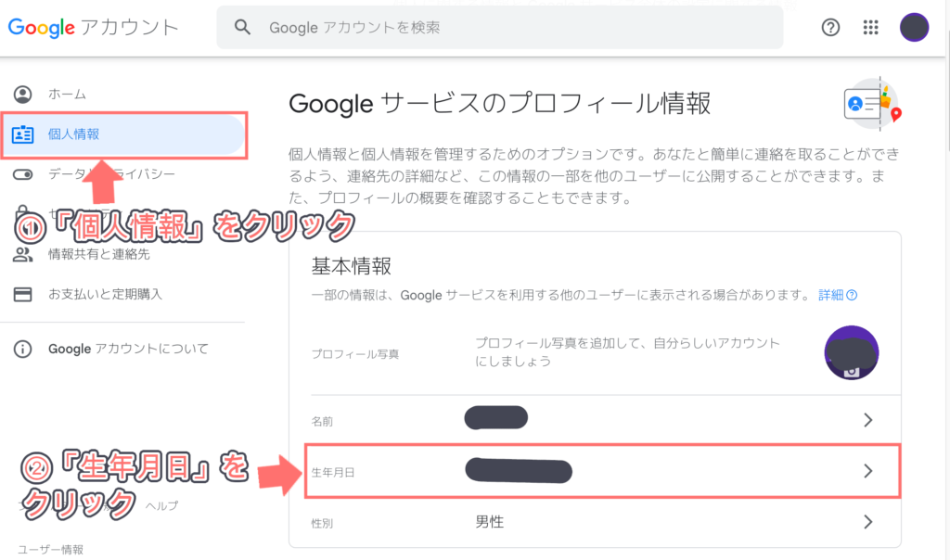950x560 pixels.
Task: Click the search magnifier icon
Action: [242, 27]
